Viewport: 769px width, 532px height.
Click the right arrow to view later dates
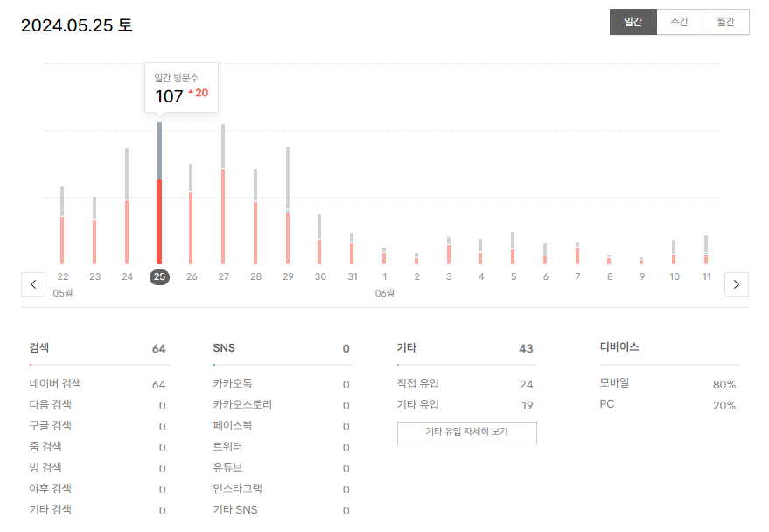[x=737, y=283]
